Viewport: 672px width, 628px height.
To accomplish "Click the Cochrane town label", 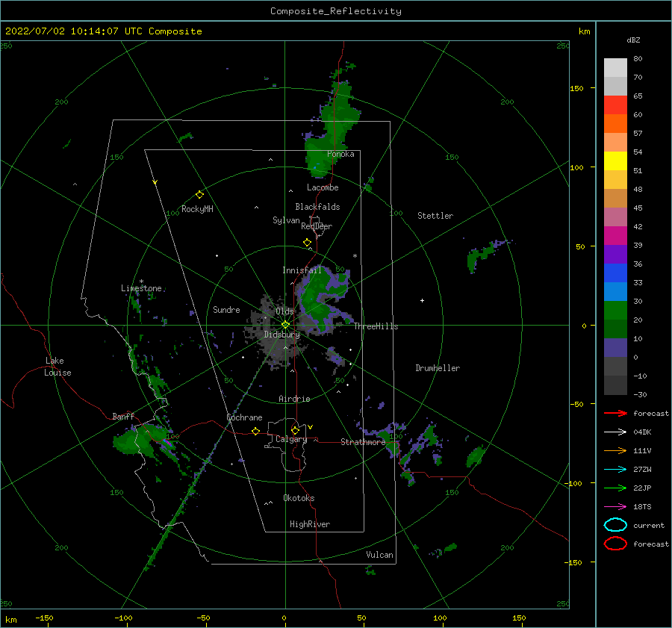I will pos(244,417).
